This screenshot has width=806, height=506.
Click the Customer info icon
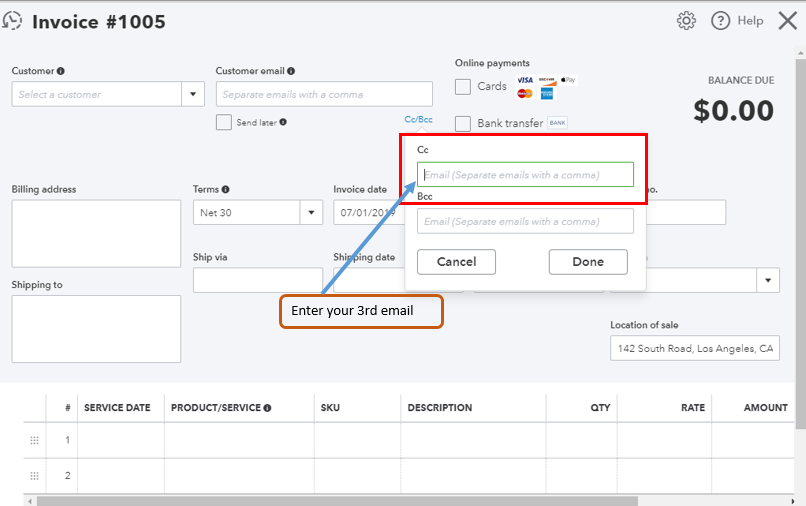coord(61,71)
